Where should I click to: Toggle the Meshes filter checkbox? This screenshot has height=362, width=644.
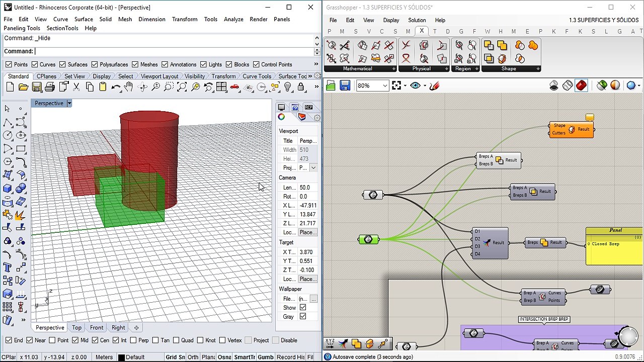(135, 64)
